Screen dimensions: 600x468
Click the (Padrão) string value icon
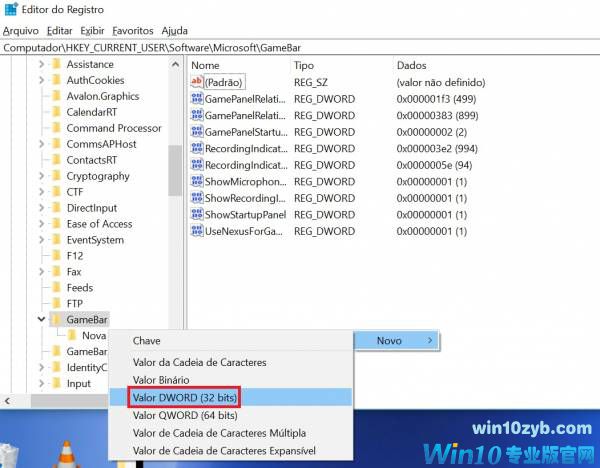click(197, 82)
